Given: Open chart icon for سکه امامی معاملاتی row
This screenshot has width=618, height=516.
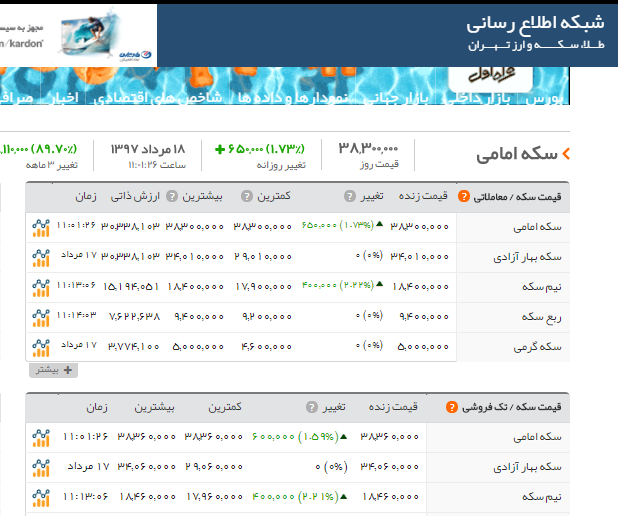Looking at the screenshot, I should click(x=41, y=228).
